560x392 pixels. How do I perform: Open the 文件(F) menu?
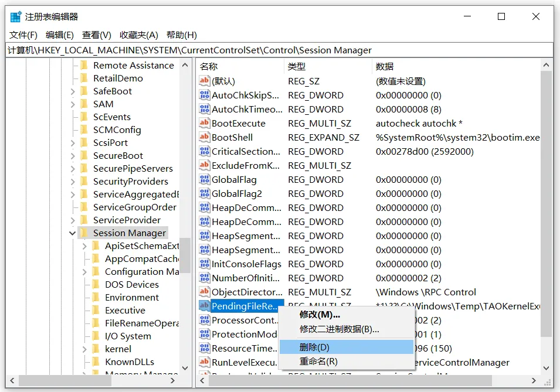click(x=23, y=35)
